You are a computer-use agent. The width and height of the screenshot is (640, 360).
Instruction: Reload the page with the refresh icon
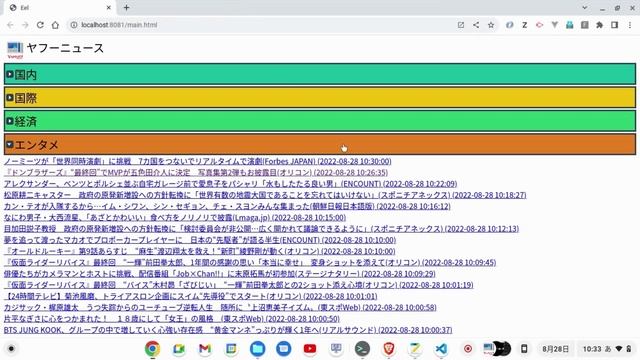(x=40, y=25)
